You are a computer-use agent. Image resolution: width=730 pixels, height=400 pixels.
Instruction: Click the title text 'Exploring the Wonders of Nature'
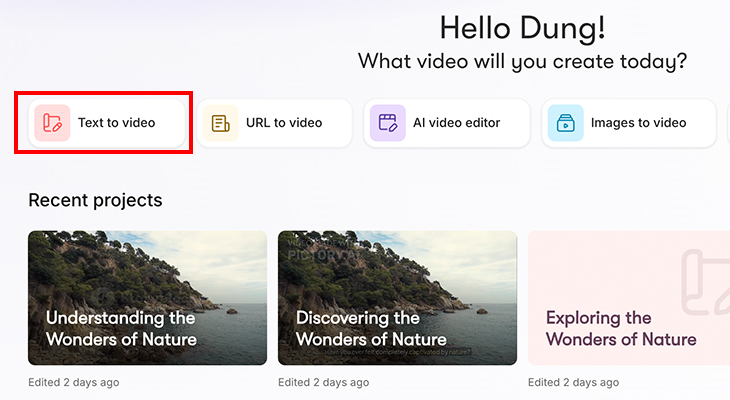[620, 329]
